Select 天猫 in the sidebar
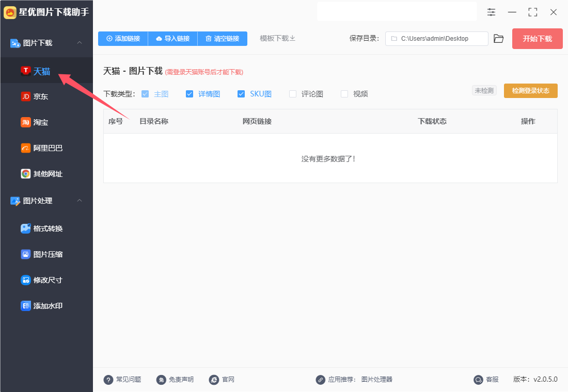Screen dimensions: 568x392 tap(46, 71)
